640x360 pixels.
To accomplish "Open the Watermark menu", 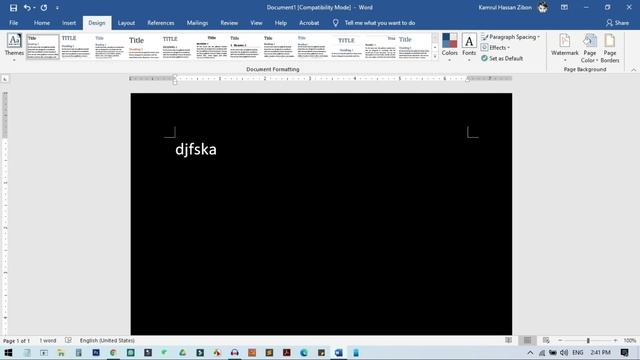I will click(x=564, y=48).
